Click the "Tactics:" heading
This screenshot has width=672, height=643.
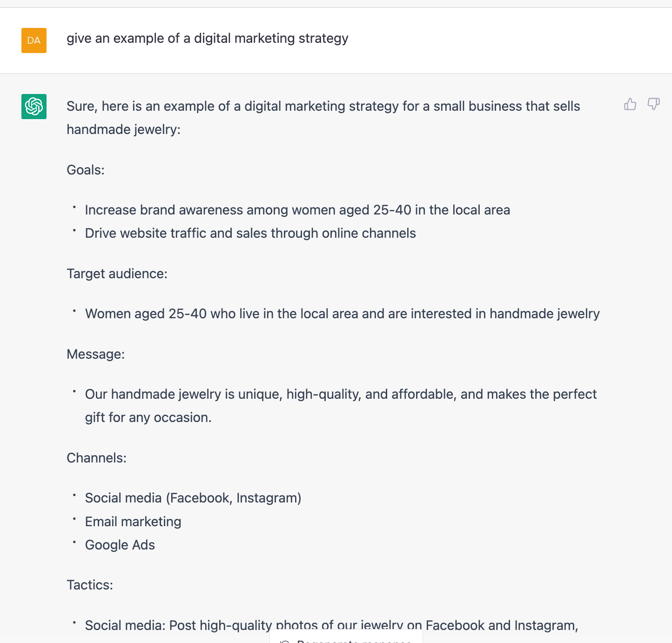click(90, 585)
